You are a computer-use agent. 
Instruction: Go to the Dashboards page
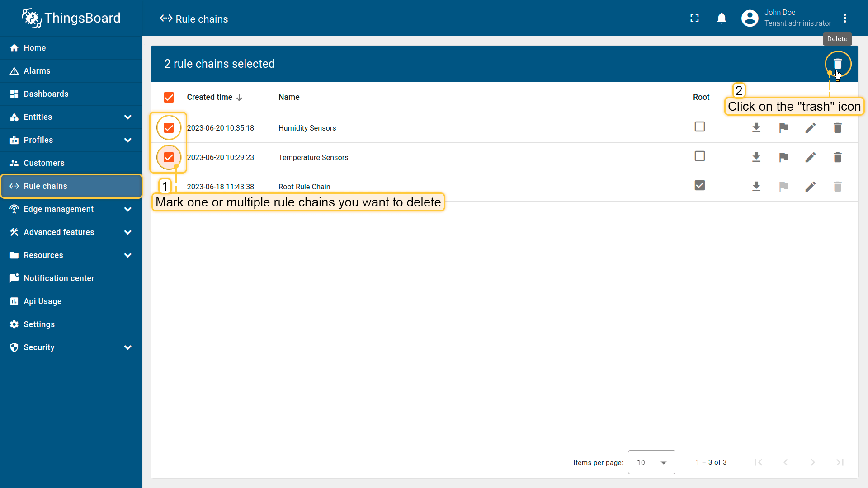point(46,94)
